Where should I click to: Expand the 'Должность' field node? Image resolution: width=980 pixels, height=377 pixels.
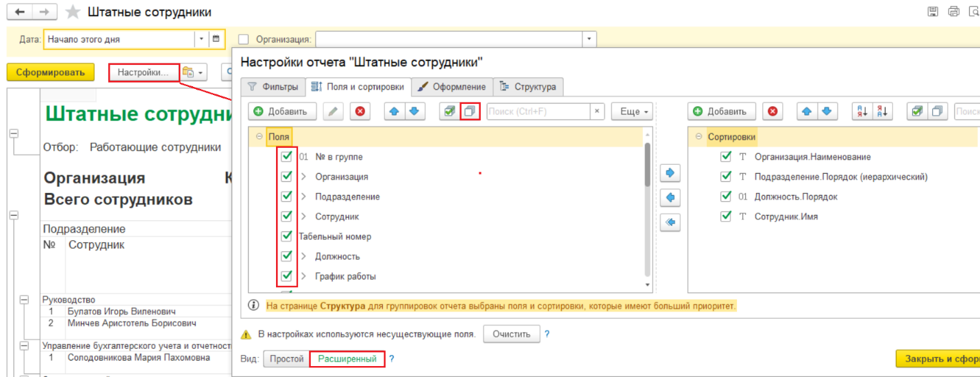[x=303, y=257]
